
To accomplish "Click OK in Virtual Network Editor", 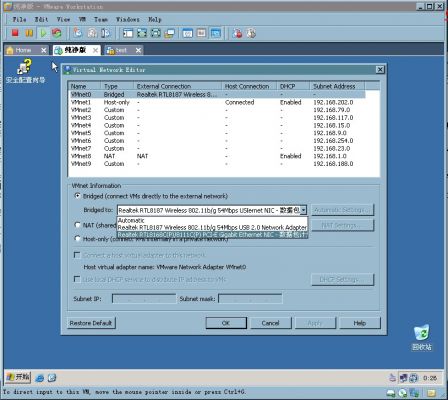I will click(226, 323).
